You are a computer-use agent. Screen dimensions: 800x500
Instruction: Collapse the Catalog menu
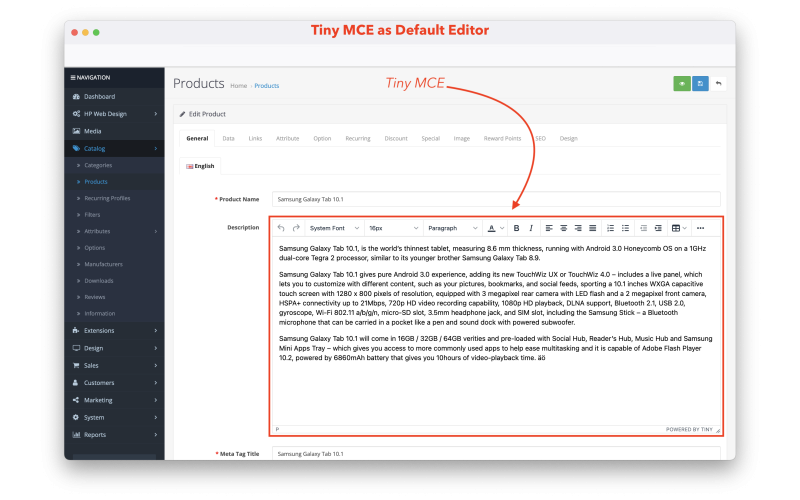(114, 148)
